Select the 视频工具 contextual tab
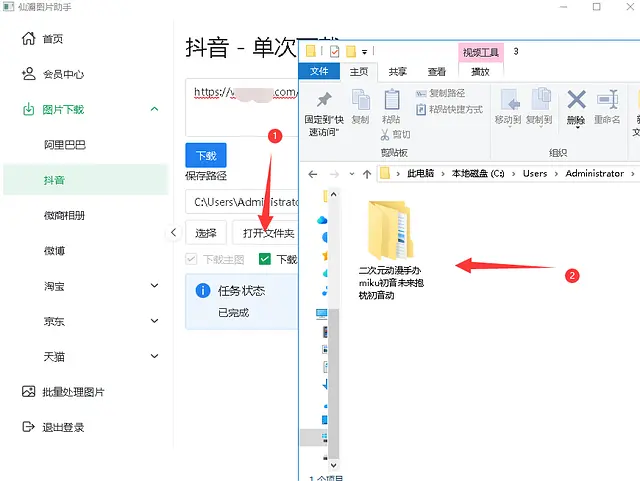640x481 pixels. coord(481,52)
